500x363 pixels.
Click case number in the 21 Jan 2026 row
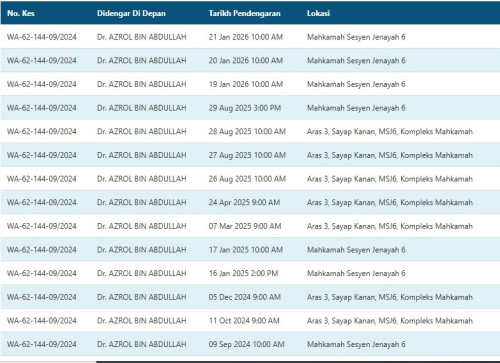click(42, 37)
